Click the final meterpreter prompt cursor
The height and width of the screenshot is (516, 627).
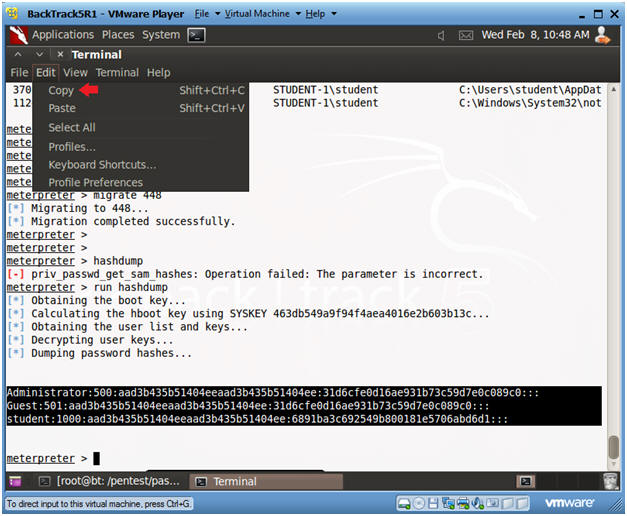(96, 458)
